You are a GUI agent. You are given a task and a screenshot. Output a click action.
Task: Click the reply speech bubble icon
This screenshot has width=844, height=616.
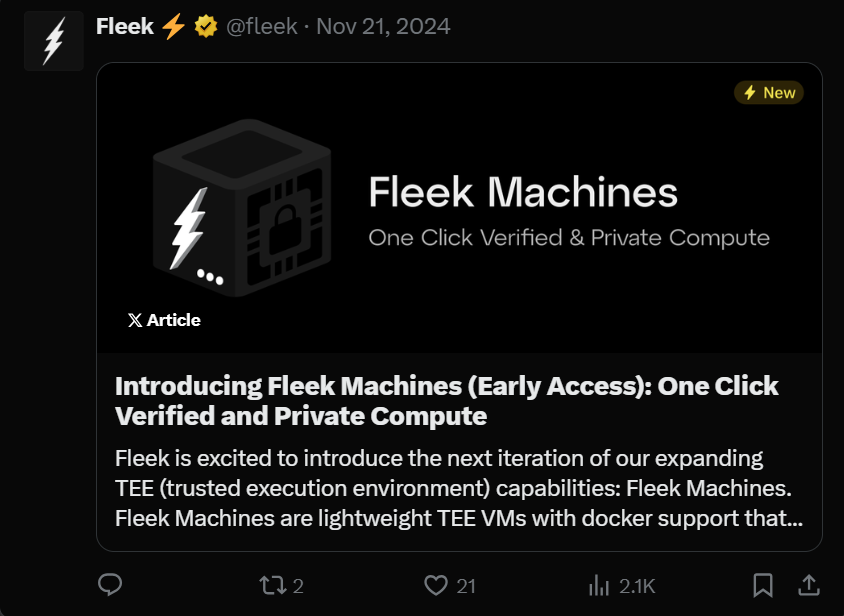(x=110, y=585)
